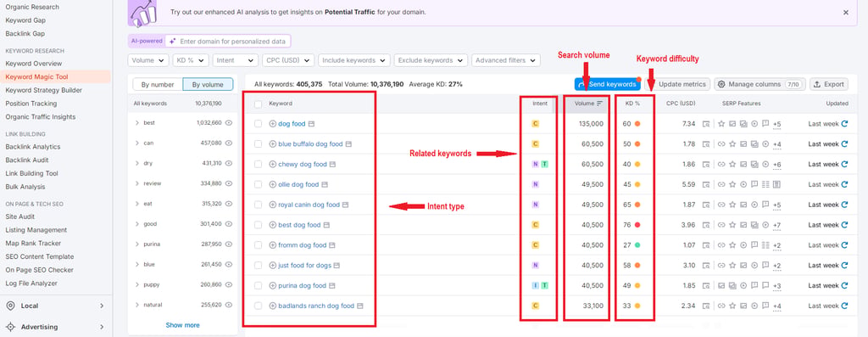The image size is (868, 337).
Task: Click the Send keywords button
Action: click(x=607, y=84)
